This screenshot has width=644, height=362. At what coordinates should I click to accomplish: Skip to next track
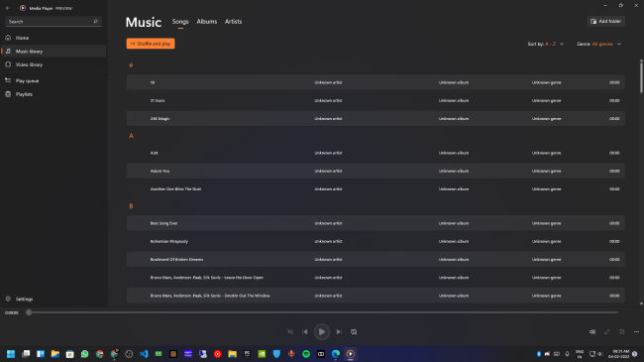[339, 332]
